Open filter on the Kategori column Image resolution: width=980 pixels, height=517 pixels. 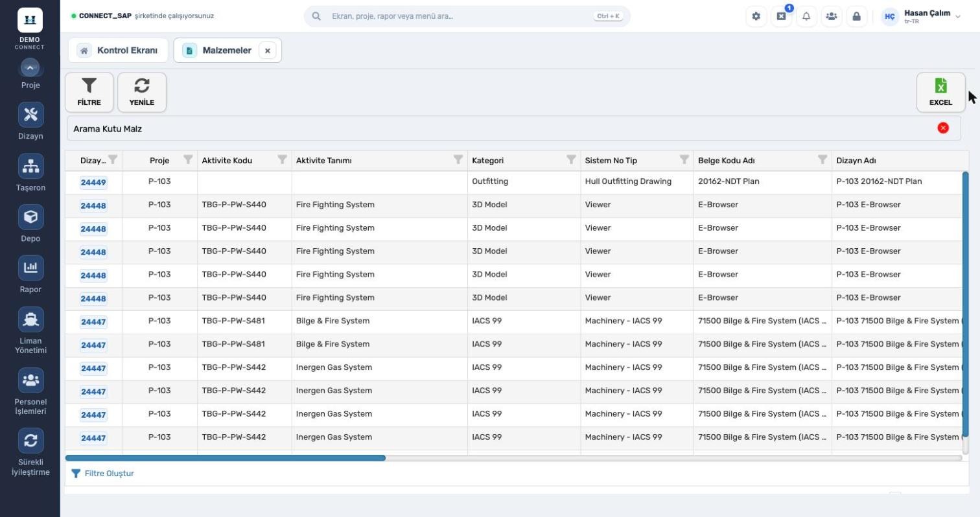point(571,159)
